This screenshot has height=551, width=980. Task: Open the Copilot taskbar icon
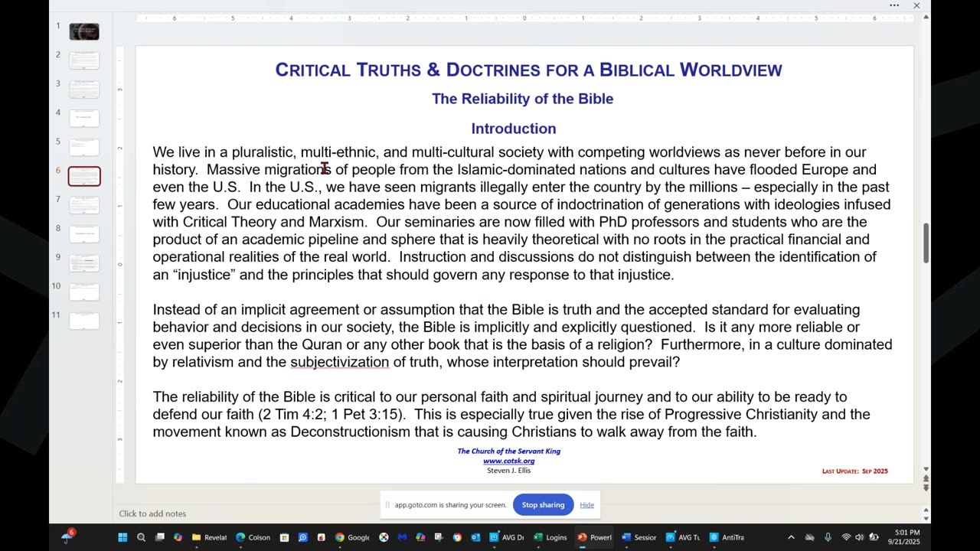[178, 537]
